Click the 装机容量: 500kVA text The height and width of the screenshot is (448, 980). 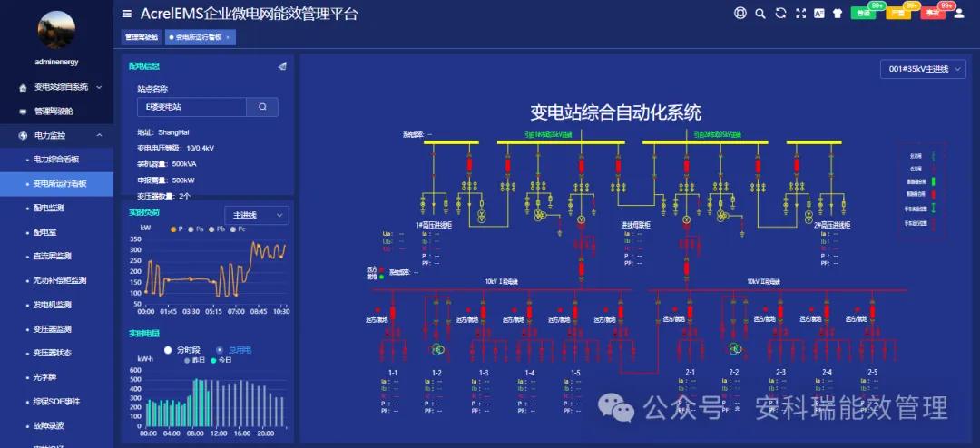(x=167, y=164)
